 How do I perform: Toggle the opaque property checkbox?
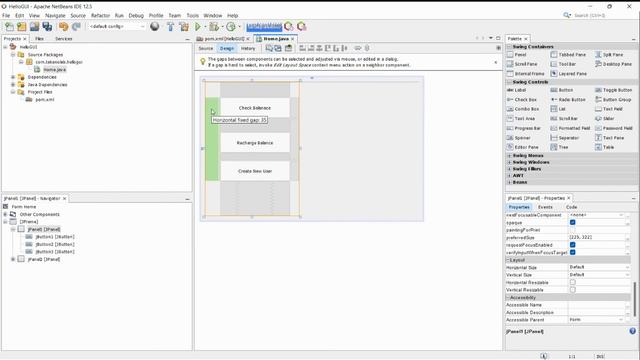573,222
